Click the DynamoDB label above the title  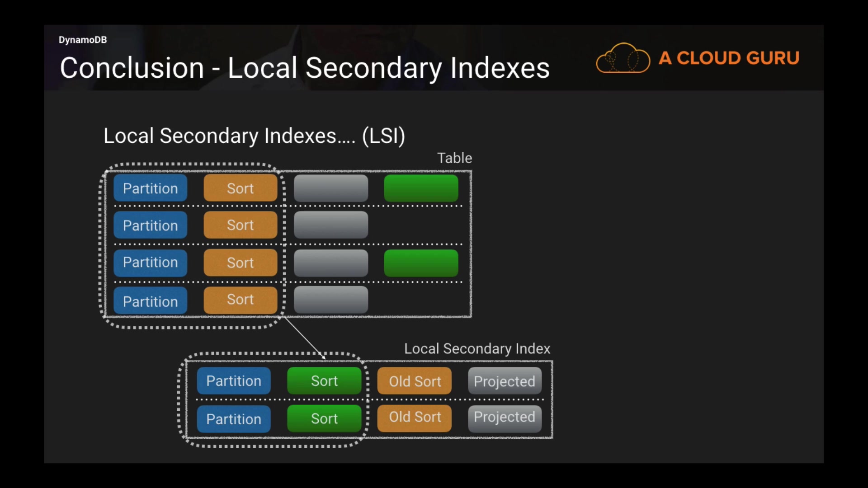[x=83, y=40]
